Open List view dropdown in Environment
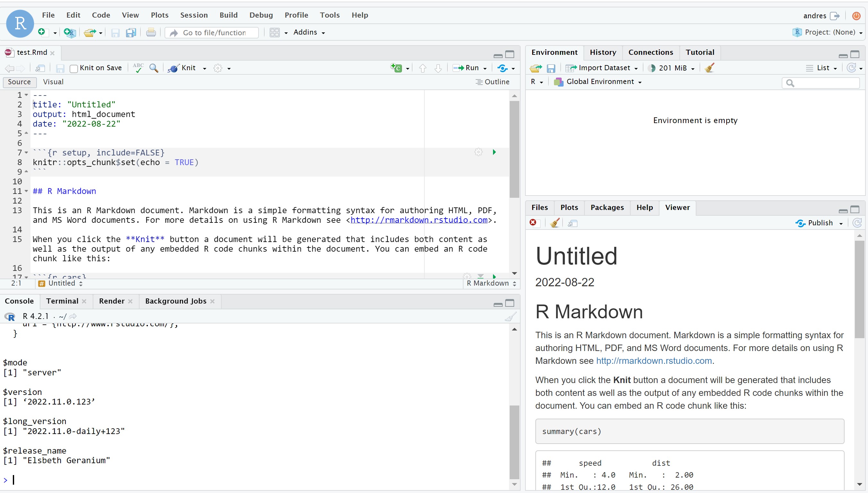The image size is (868, 493). tap(821, 68)
